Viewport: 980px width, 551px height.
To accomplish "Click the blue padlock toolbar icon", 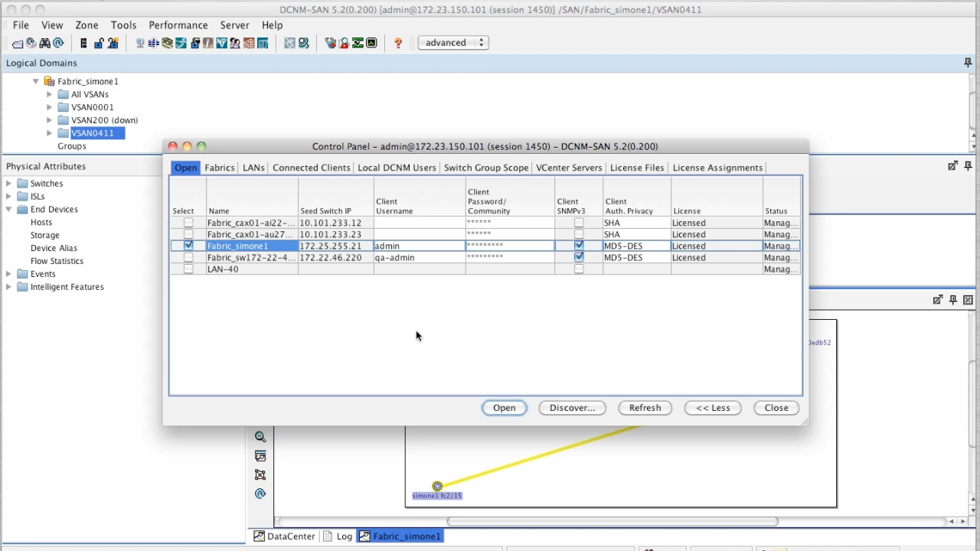I will click(99, 43).
